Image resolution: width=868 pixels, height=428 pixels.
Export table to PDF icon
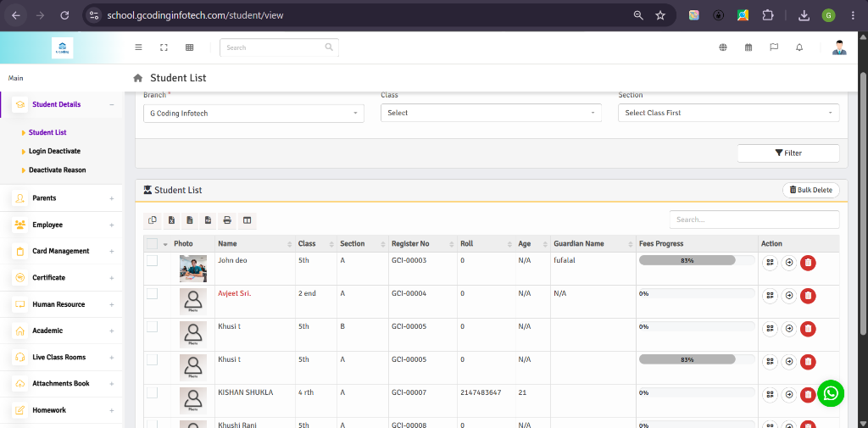pos(209,220)
